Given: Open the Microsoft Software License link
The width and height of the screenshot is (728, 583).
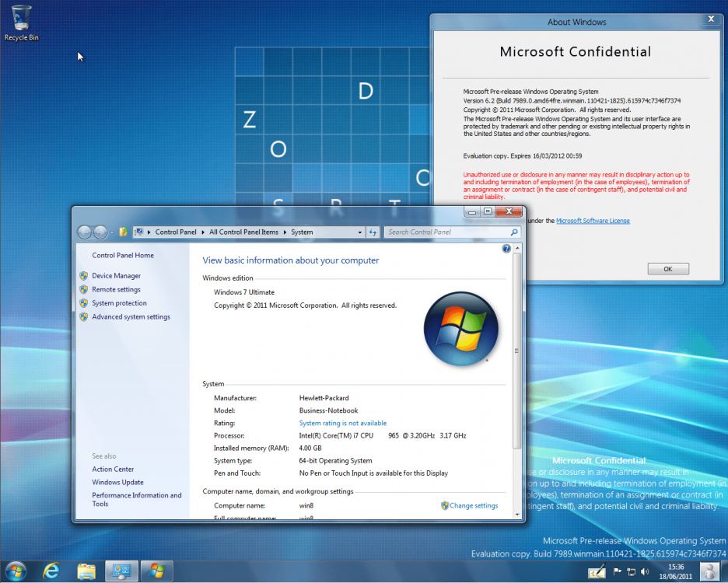Looking at the screenshot, I should (593, 221).
